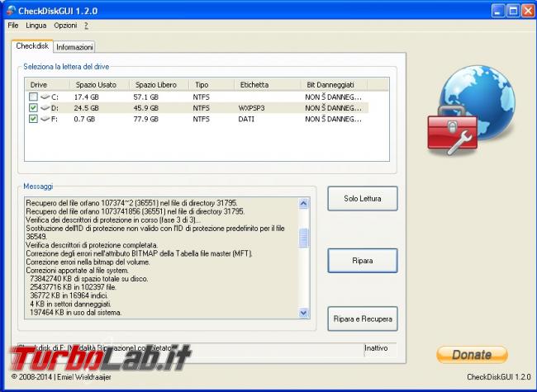Viewport: 537px width, 392px height.
Task: Click the 24.5 GB used space value
Action: pyautogui.click(x=86, y=108)
